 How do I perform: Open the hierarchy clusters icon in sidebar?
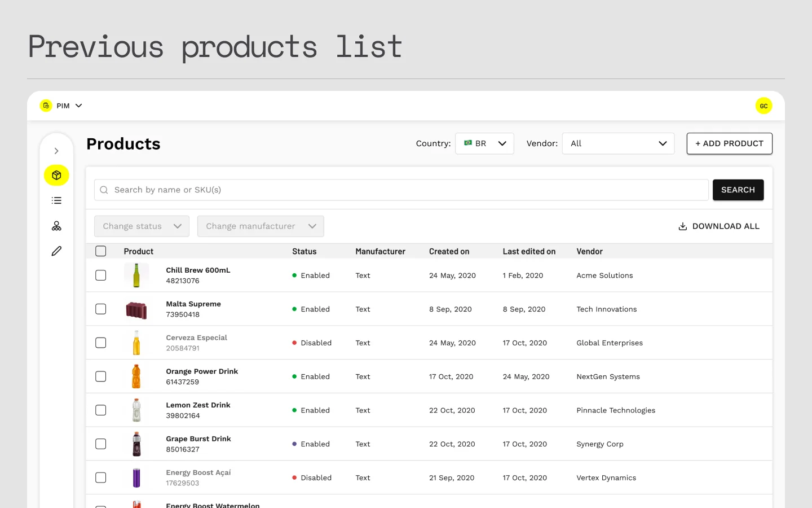tap(56, 226)
